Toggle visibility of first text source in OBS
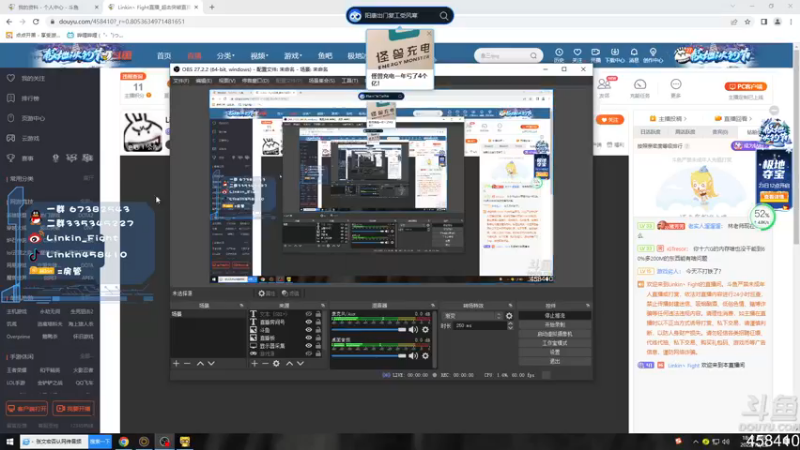800x450 pixels. pyautogui.click(x=308, y=314)
